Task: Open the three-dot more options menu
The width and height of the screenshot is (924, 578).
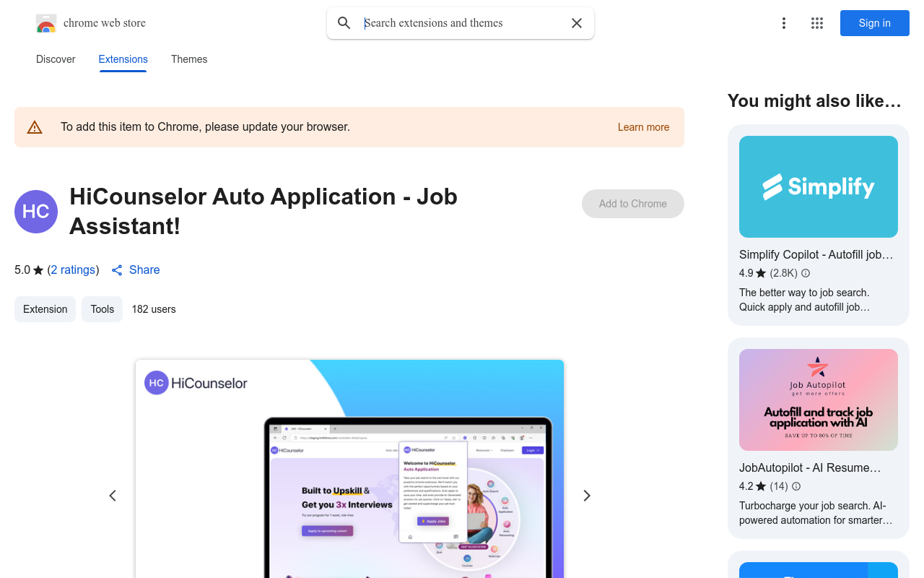Action: point(784,23)
